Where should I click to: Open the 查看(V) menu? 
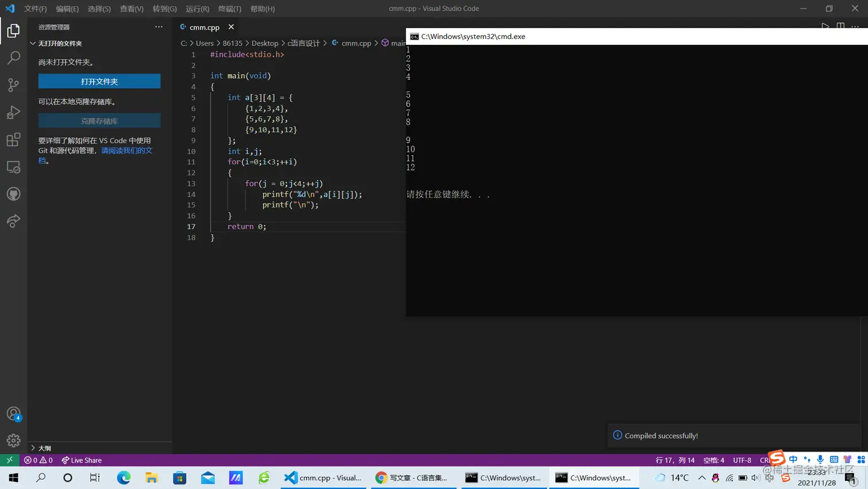[x=131, y=9]
